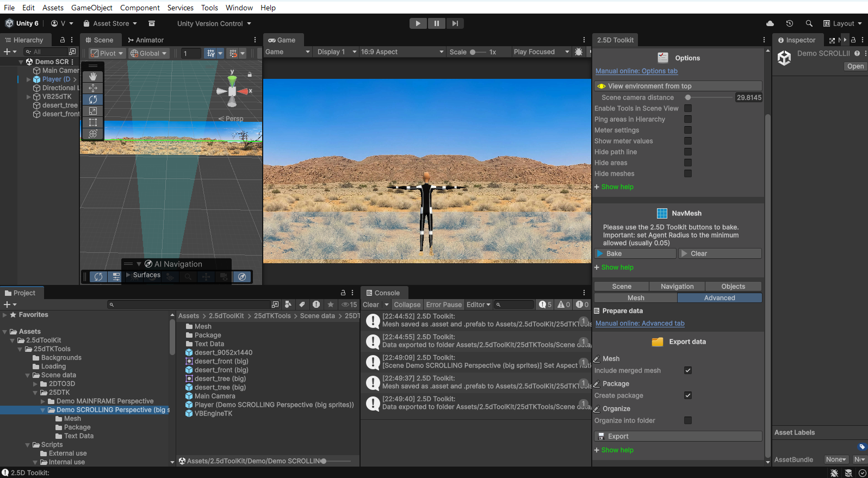Open Manual online: Options tab link
The image size is (868, 478).
click(x=636, y=71)
